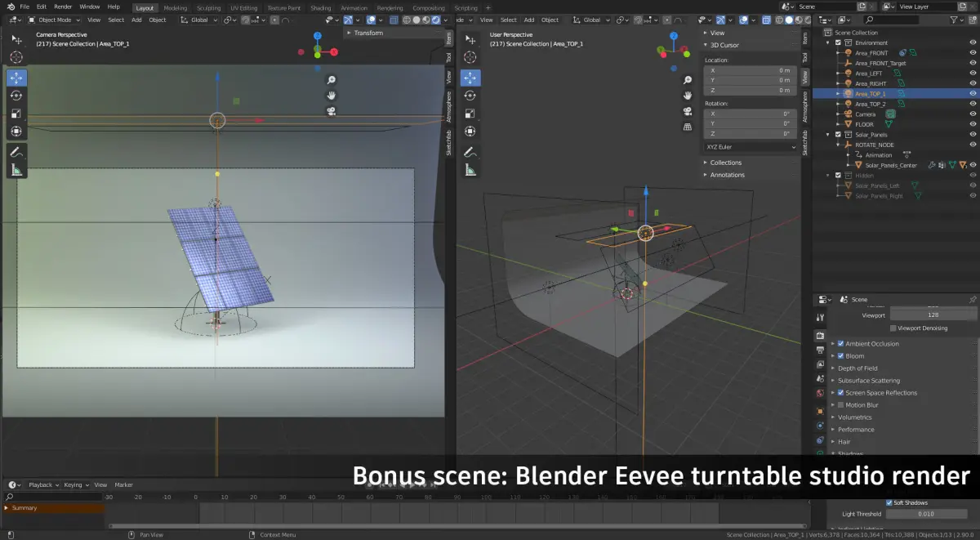Select the Scale tool in right viewport

tap(470, 114)
